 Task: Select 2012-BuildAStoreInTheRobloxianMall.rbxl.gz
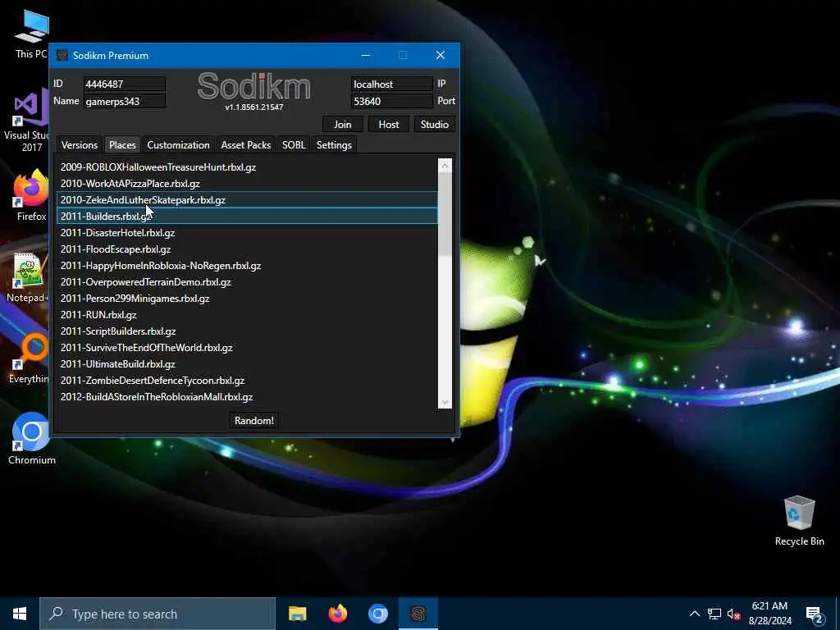[x=247, y=397]
